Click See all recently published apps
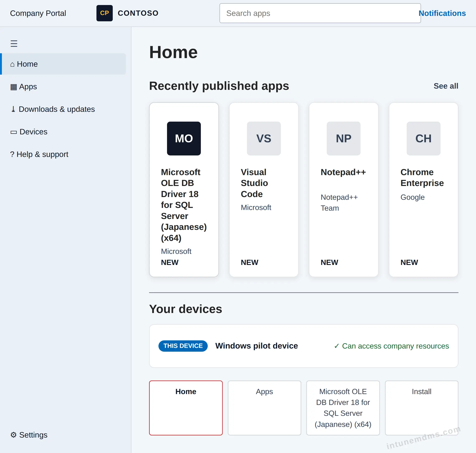Viewport: 476px width, 453px height. pos(446,86)
